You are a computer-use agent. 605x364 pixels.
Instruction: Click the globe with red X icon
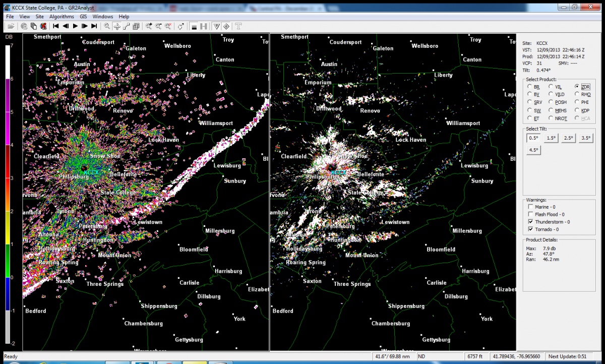pos(43,26)
